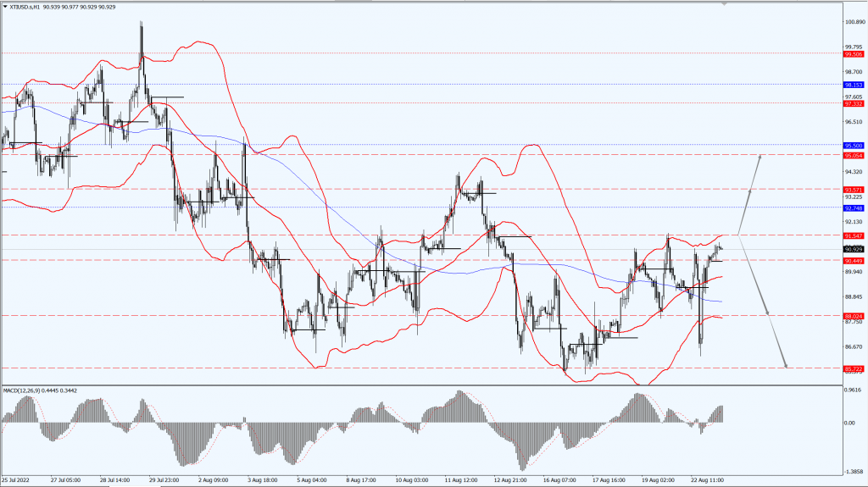Select the red 85.722 price label
The height and width of the screenshot is (487, 868).
point(854,368)
